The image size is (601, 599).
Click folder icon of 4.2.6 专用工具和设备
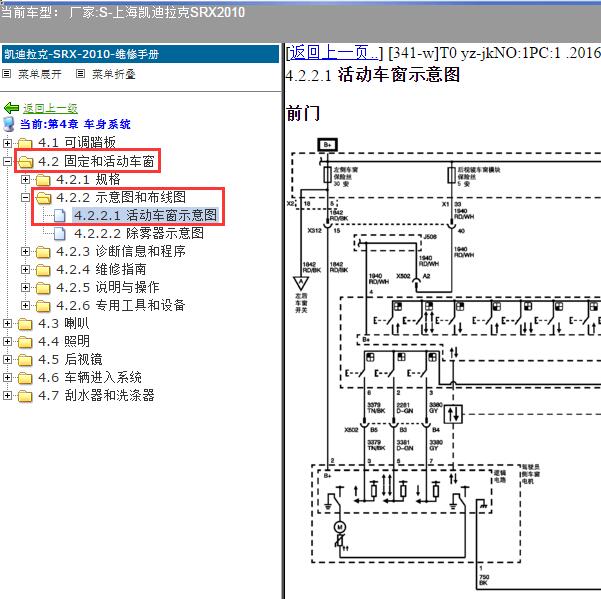tap(43, 306)
